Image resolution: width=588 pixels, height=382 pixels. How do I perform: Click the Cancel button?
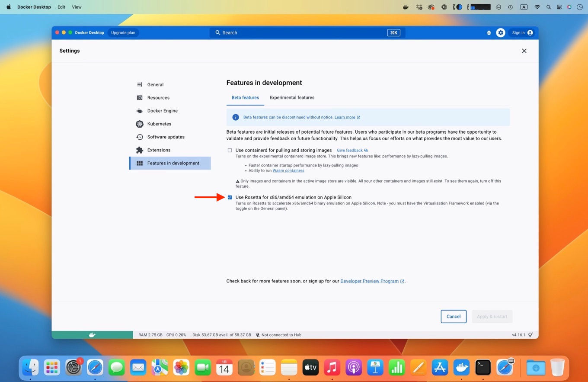[x=454, y=317]
